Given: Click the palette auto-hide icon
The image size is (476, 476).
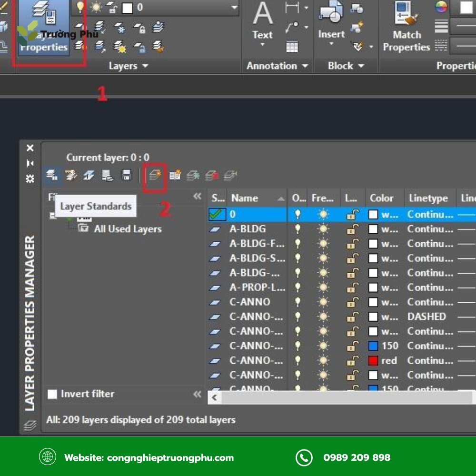Looking at the screenshot, I should 30,163.
